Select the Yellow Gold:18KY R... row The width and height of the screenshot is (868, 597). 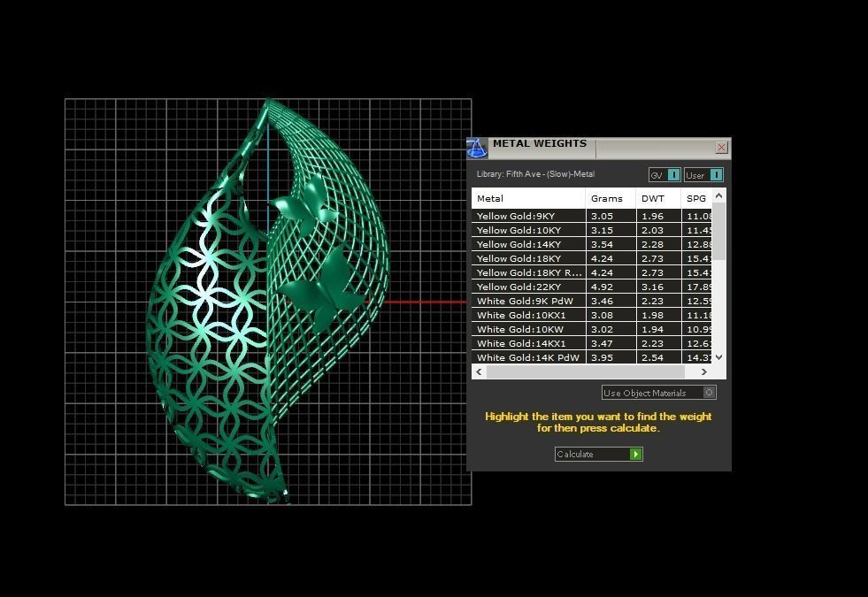592,272
